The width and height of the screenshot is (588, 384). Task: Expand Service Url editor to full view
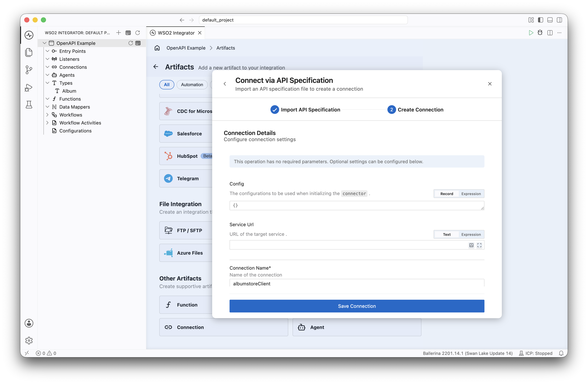coord(479,245)
